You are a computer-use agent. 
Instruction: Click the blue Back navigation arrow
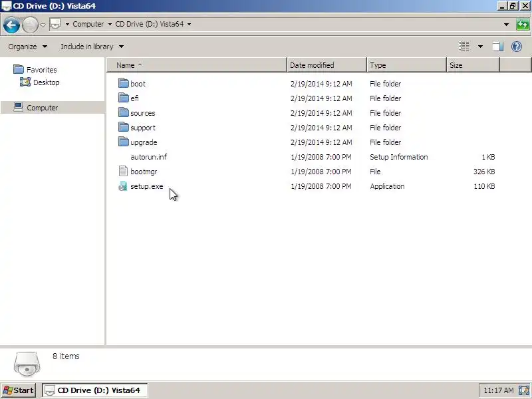(11, 25)
